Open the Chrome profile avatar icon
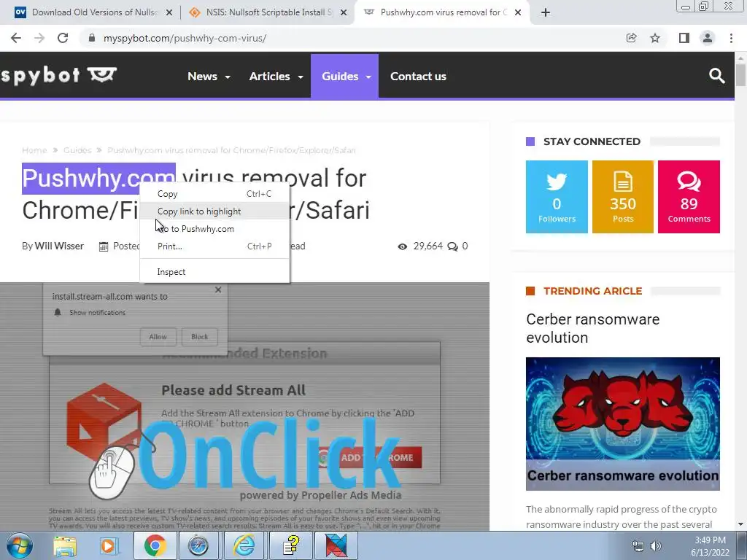This screenshot has width=747, height=560. pos(708,38)
